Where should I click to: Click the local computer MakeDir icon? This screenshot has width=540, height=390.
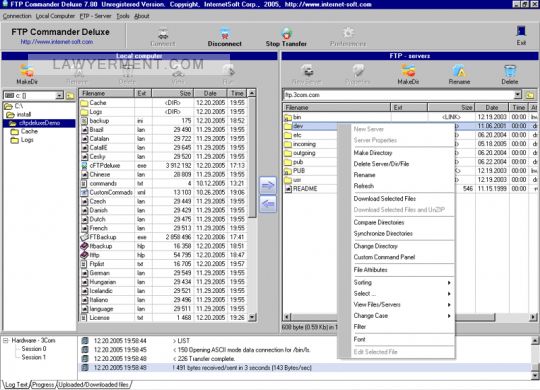27,71
